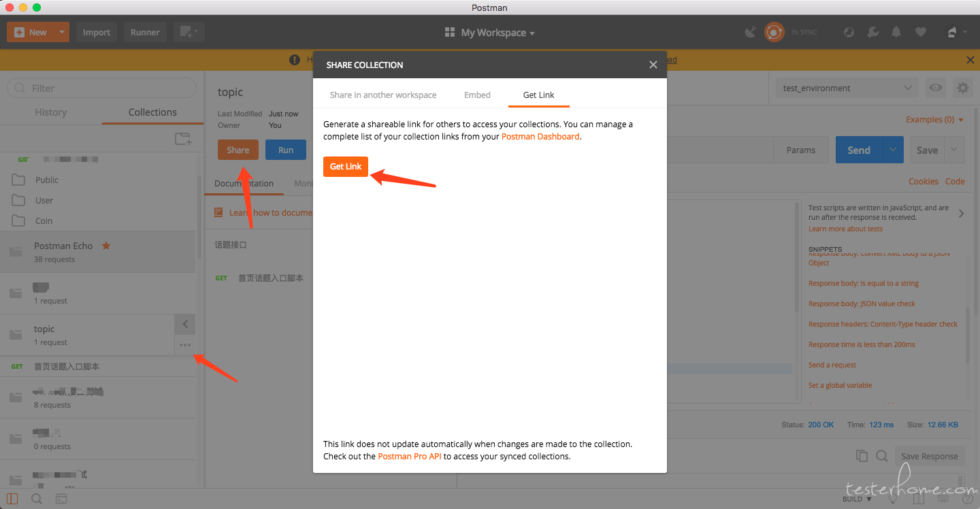Click the star next to Postman Echo
Image resolution: width=980 pixels, height=509 pixels.
106,246
